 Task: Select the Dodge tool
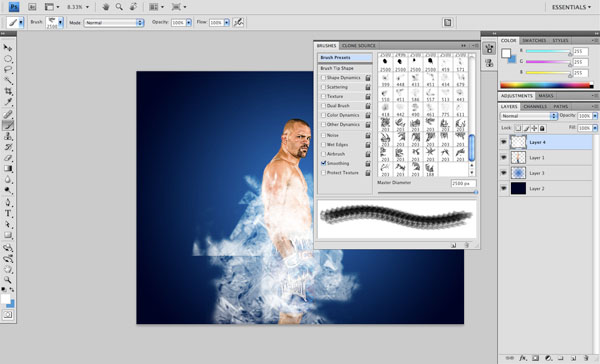pos(8,190)
